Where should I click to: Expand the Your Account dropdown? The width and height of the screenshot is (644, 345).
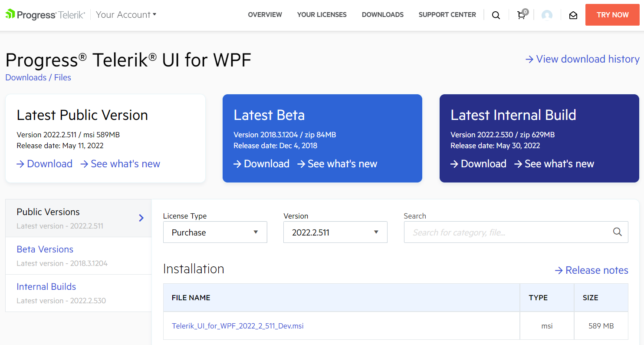tap(126, 15)
